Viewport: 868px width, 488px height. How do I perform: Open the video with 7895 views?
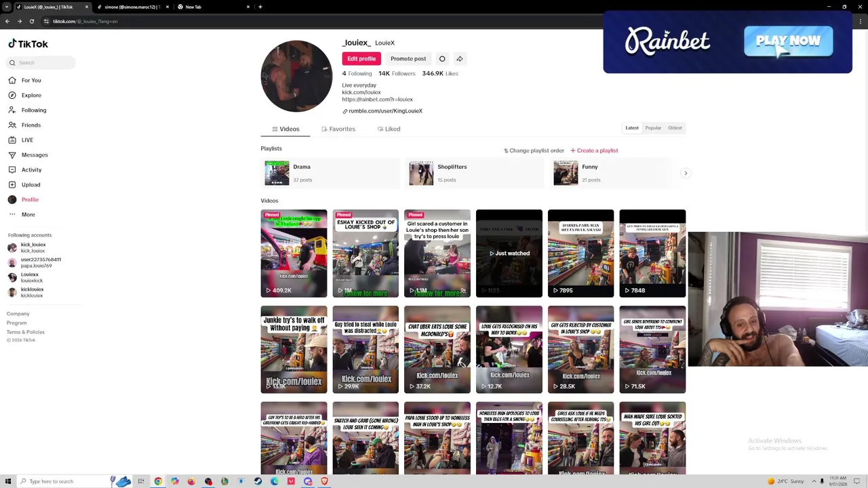581,253
